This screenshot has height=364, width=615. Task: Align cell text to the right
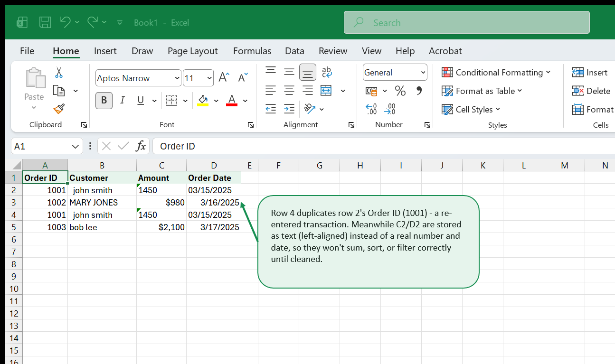click(308, 90)
